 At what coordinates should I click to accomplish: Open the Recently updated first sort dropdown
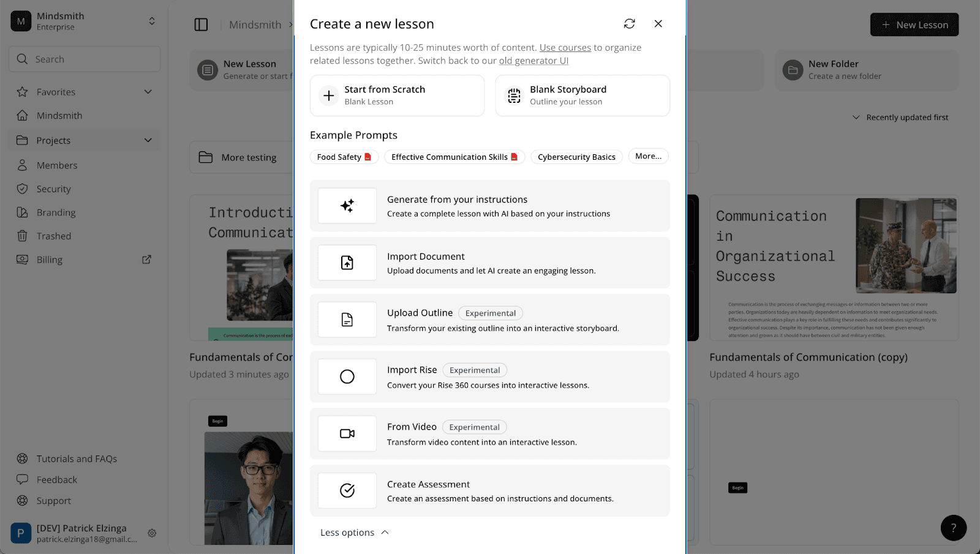pyautogui.click(x=900, y=118)
